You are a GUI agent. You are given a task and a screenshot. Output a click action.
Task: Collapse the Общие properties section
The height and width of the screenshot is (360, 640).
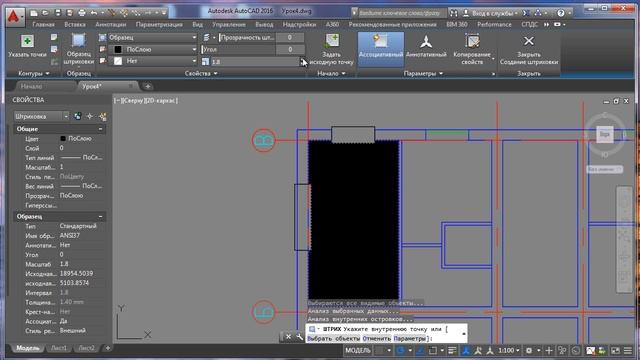(100, 129)
